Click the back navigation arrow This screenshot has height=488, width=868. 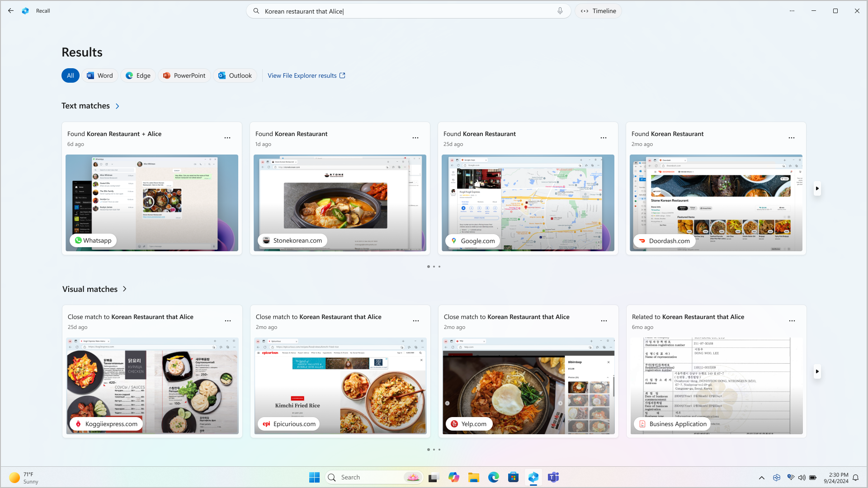coord(11,11)
